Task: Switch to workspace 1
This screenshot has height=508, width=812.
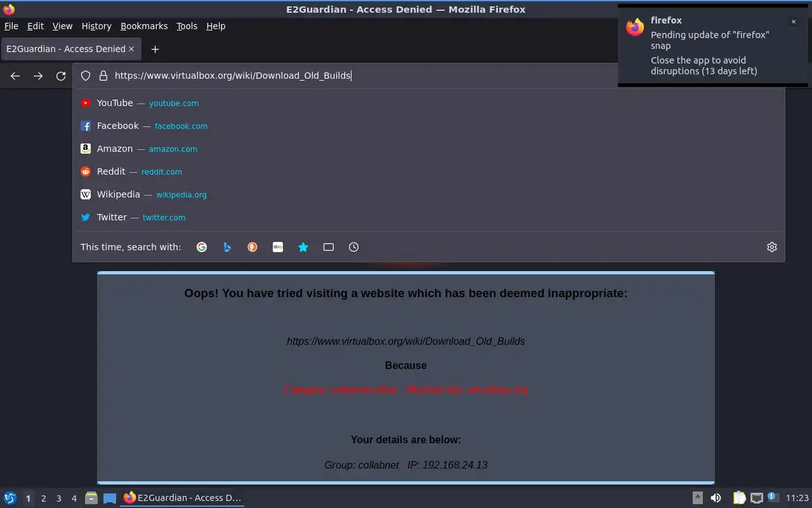Action: click(28, 498)
